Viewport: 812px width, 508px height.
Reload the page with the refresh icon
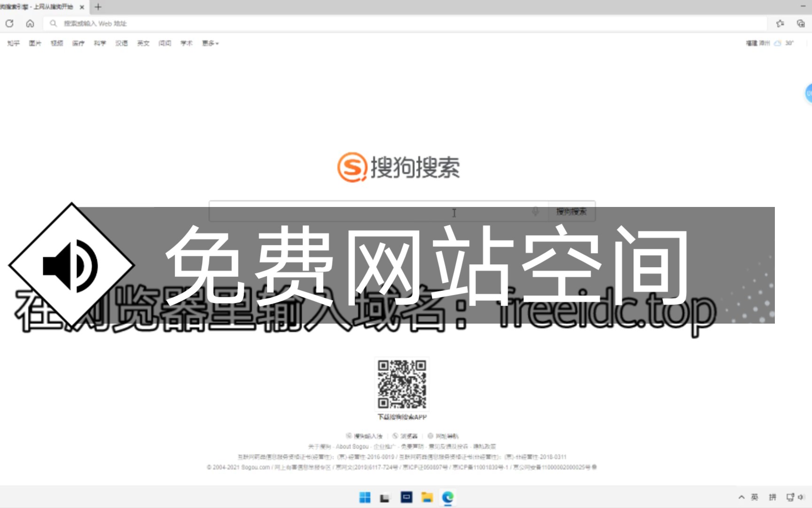pyautogui.click(x=9, y=23)
